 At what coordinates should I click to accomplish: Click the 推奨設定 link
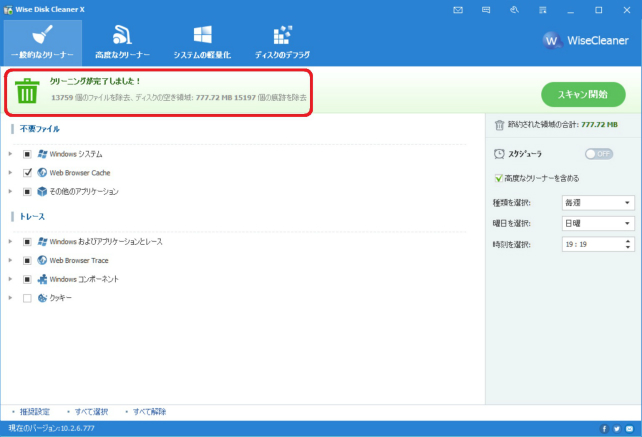34,412
